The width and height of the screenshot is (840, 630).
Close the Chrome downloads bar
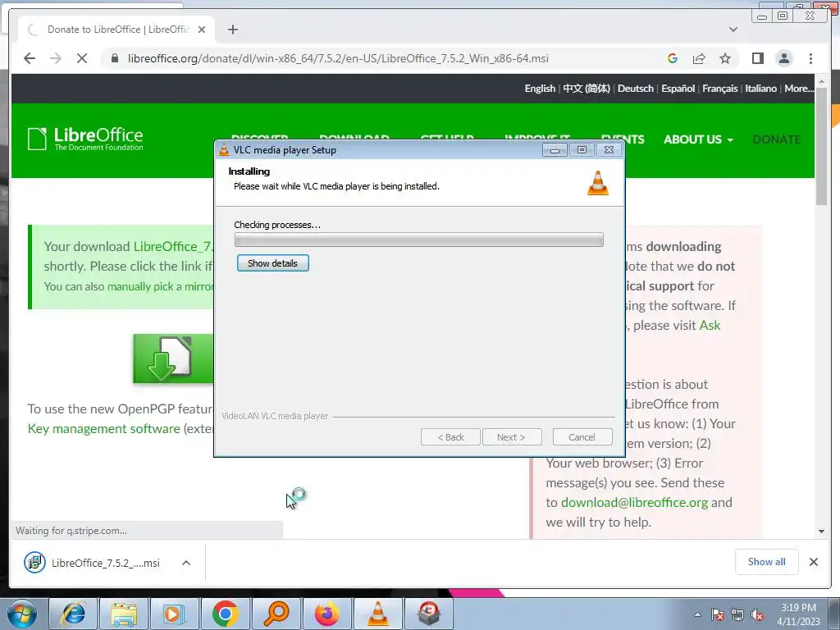tap(814, 562)
